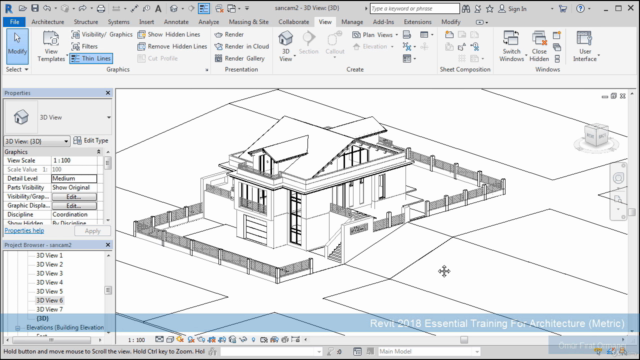640x360 pixels.
Task: Toggle the Quick Access Thin Lines icon
Action: point(204,8)
